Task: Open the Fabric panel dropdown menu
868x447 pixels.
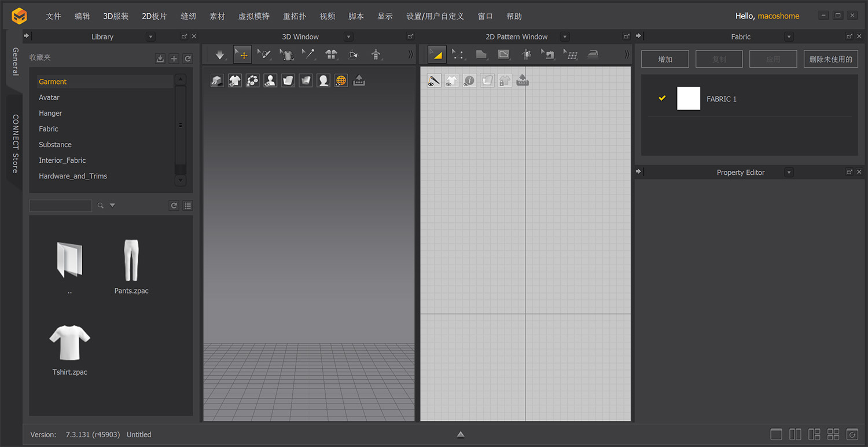Action: [x=789, y=36]
